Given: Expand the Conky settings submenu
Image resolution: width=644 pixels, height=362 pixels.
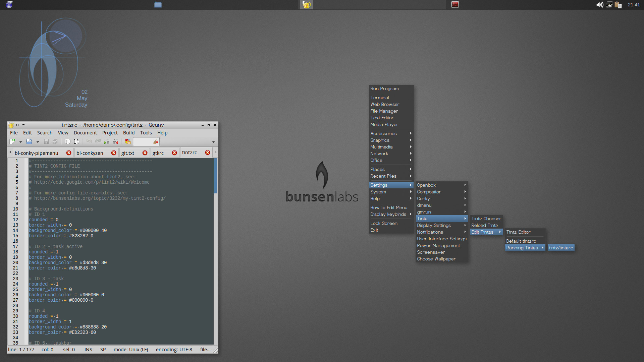Looking at the screenshot, I should click(442, 199).
